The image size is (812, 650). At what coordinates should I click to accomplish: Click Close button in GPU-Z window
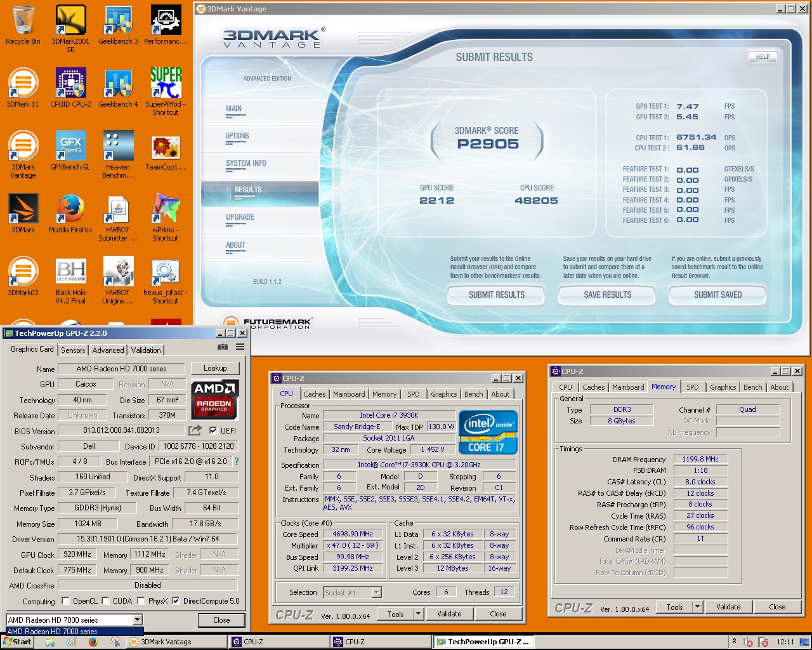tap(221, 620)
